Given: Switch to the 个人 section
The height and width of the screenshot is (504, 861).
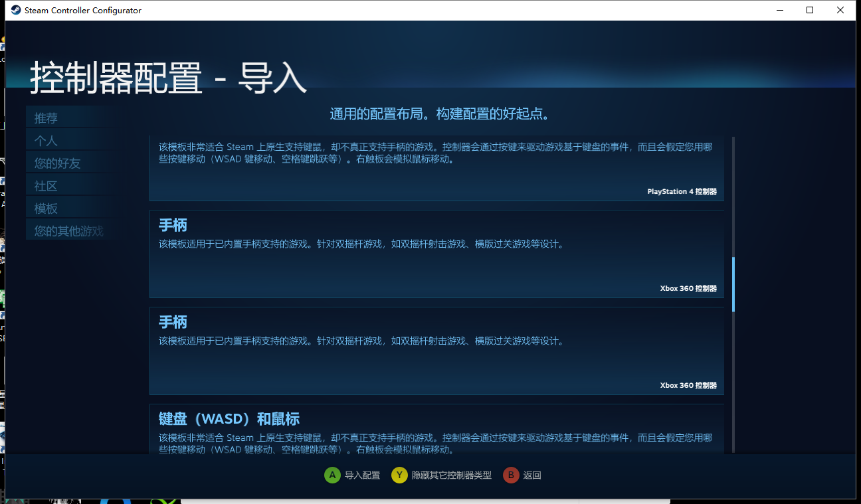Looking at the screenshot, I should (45, 140).
